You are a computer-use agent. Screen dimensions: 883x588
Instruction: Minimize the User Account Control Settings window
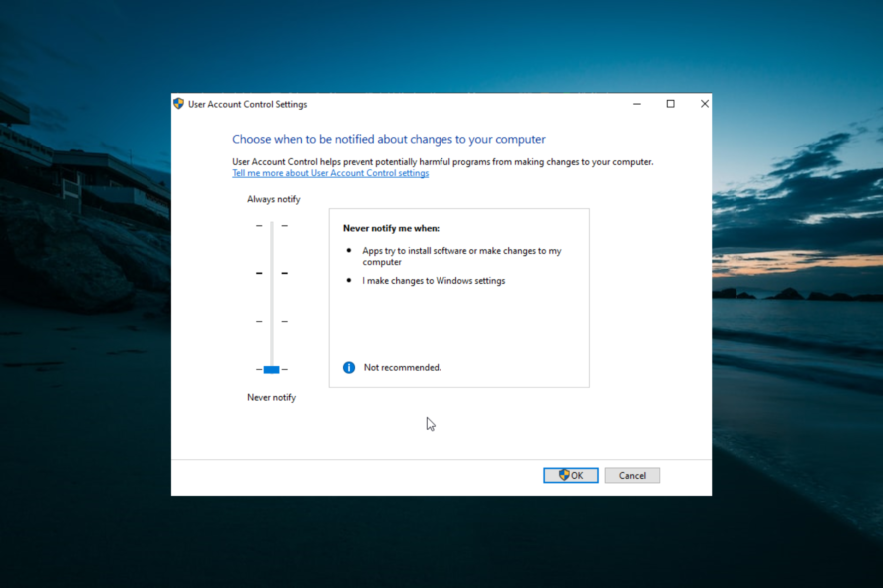click(637, 104)
